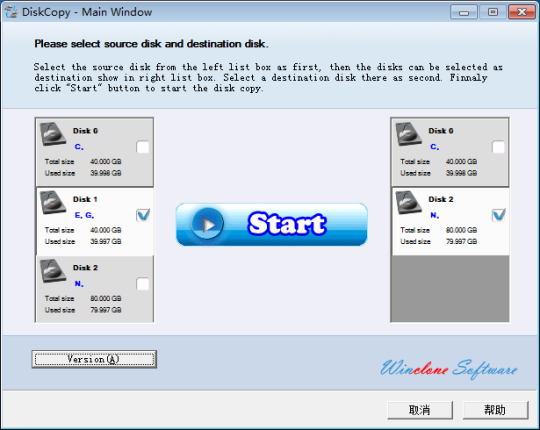
Task: Check the destination Disk 0 checkbox
Action: (x=498, y=147)
